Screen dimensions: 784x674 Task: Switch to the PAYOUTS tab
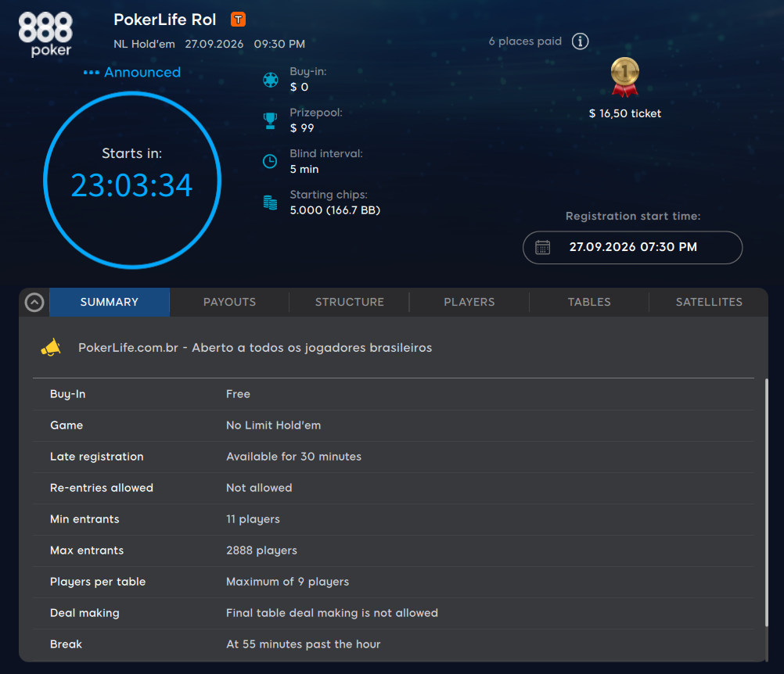(x=229, y=303)
